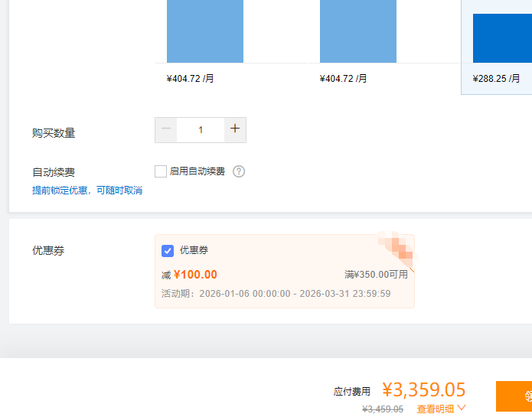
Task: Click the purchase quantity input field
Action: click(x=201, y=130)
